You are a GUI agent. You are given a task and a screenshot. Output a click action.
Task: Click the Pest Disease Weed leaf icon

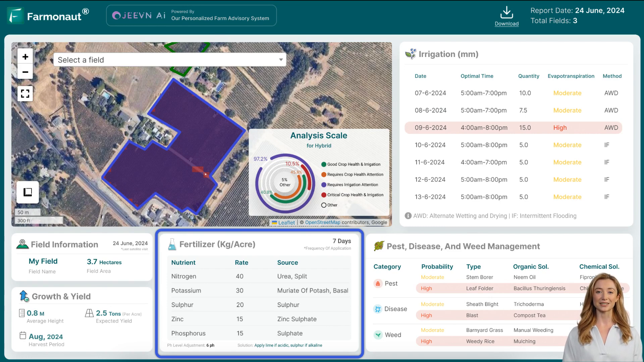(379, 246)
